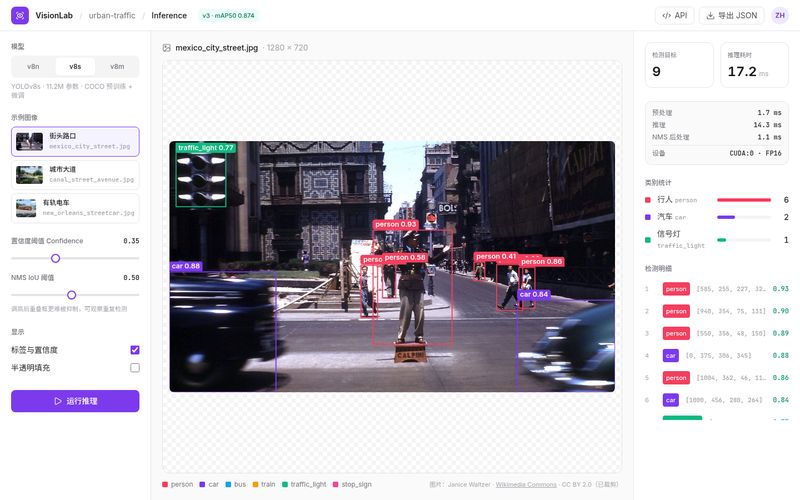Open the API code panel
This screenshot has height=500, width=800.
674,15
